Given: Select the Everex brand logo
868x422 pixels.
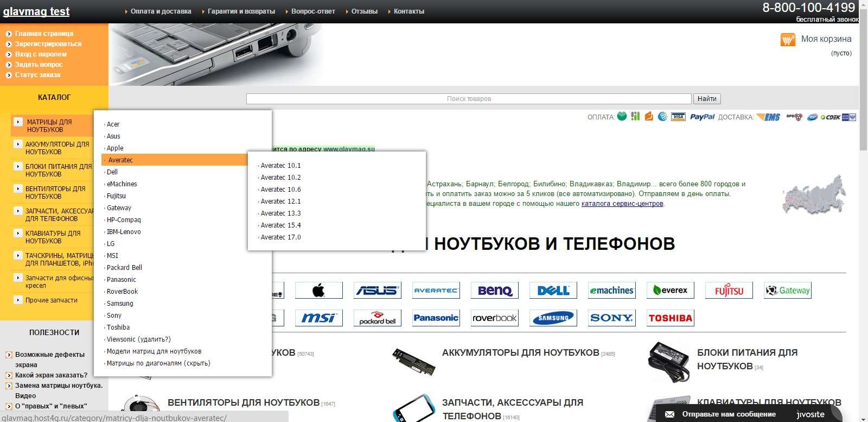Looking at the screenshot, I should (x=671, y=291).
